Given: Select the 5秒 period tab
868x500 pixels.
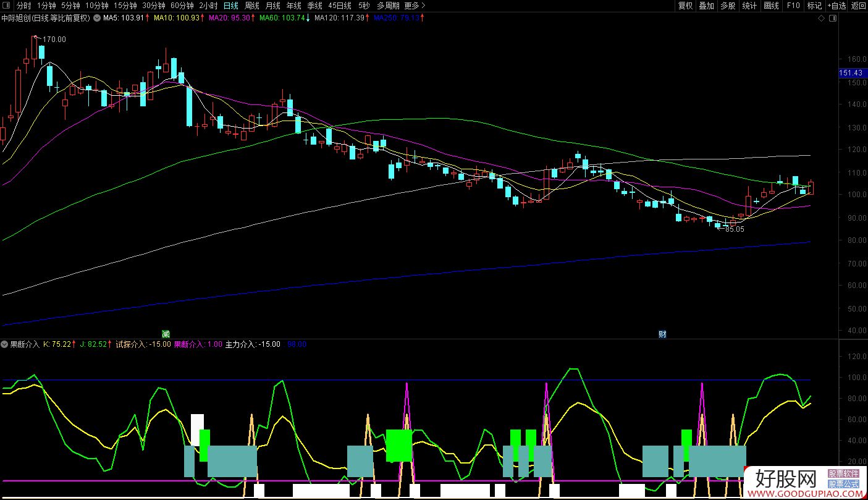Looking at the screenshot, I should pyautogui.click(x=364, y=6).
